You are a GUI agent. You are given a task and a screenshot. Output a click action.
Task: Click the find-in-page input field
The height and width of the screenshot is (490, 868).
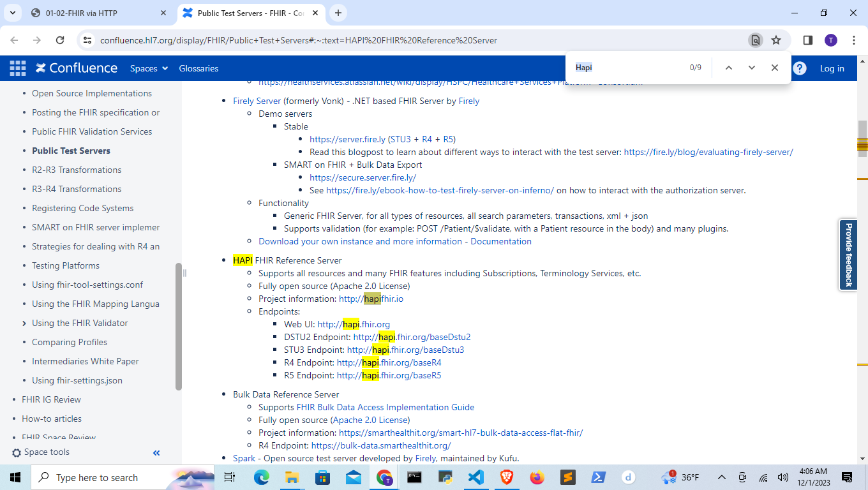coord(625,68)
